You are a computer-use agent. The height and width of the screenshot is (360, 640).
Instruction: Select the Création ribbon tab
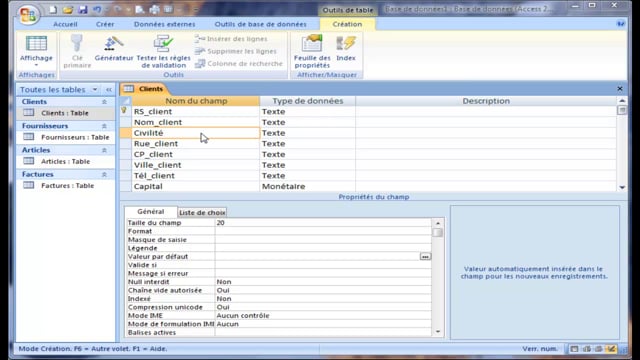tap(347, 24)
